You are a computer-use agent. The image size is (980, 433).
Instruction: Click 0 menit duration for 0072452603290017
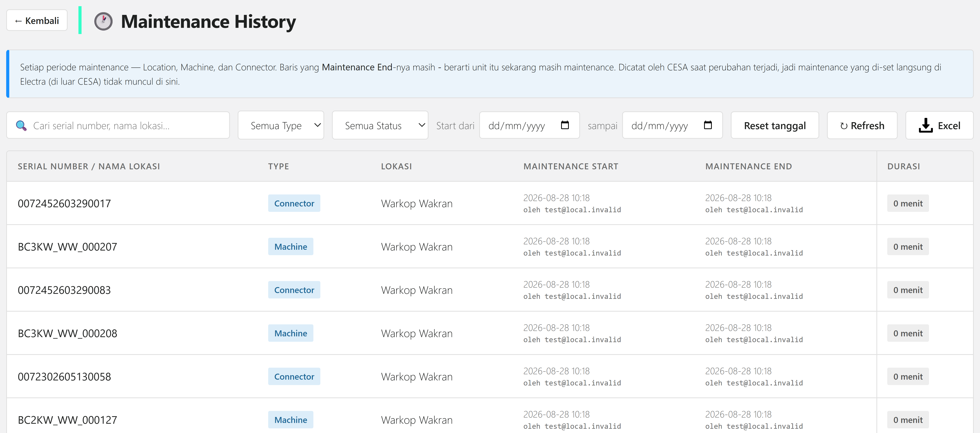[x=908, y=204]
